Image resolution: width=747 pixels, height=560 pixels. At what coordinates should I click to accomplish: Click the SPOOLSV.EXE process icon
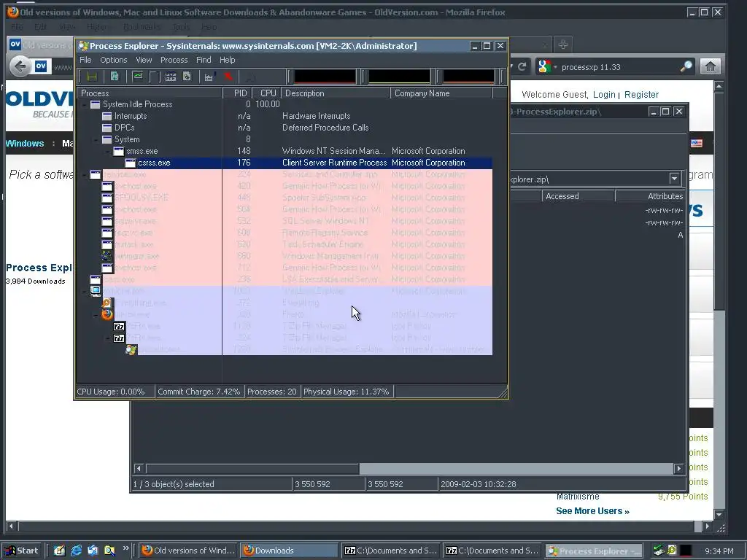(107, 198)
